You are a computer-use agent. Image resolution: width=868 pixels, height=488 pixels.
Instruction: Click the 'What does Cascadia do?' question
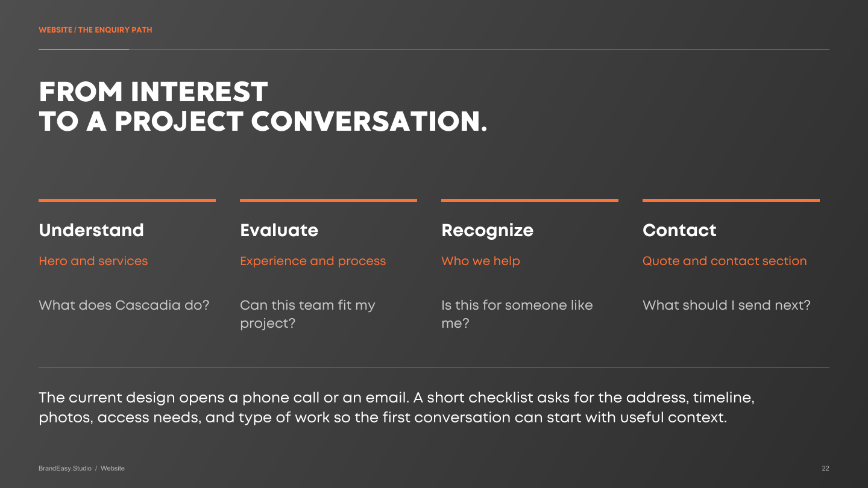tap(124, 305)
